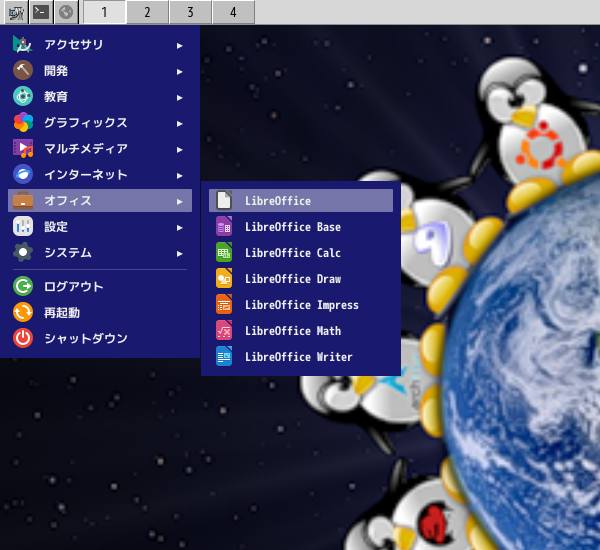Open the グラフィックス menu entry
600x550 pixels.
click(99, 123)
